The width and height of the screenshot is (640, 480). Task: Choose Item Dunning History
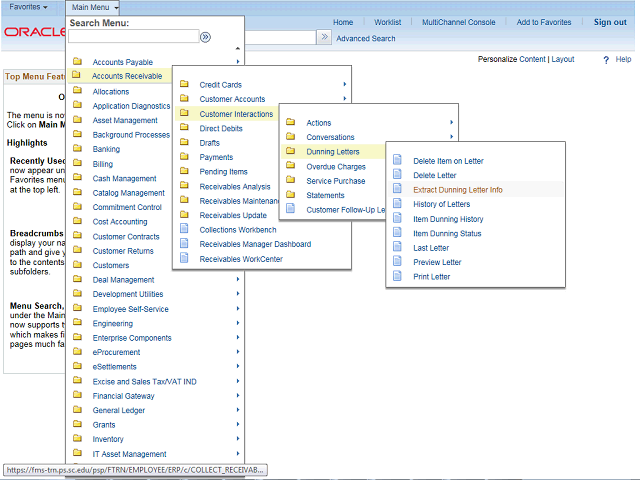(x=448, y=219)
